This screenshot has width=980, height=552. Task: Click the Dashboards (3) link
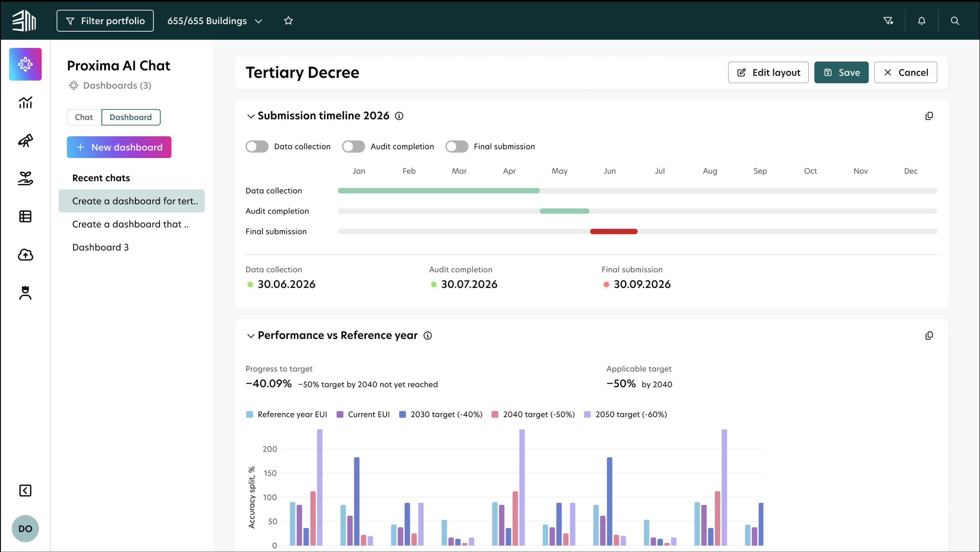tap(117, 85)
